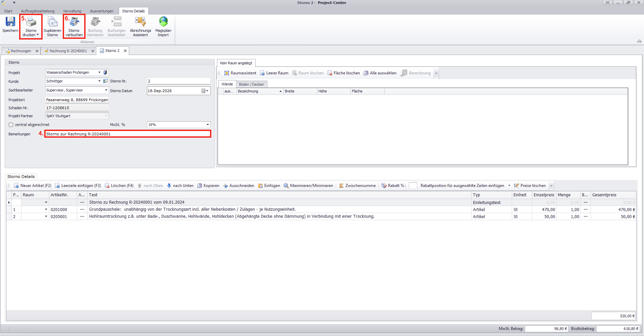The image size is (644, 336).
Task: Open the Projekt dropdown
Action: point(99,72)
